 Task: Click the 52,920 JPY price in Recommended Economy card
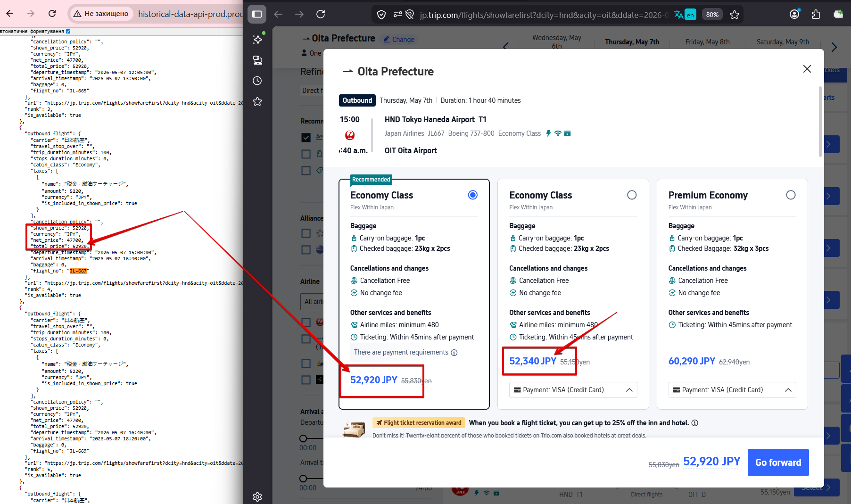click(x=374, y=380)
